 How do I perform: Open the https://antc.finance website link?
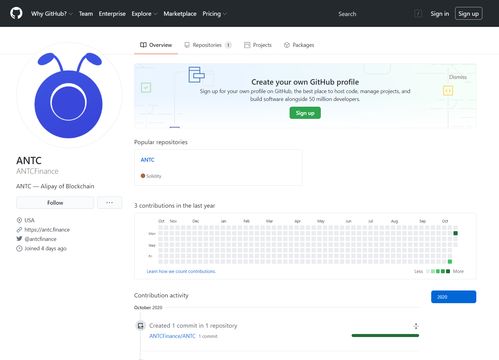(47, 230)
